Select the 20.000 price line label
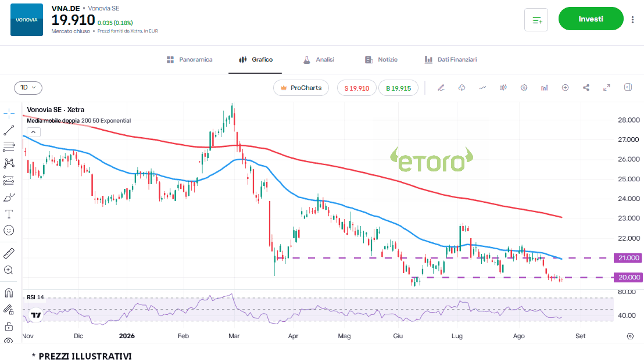This screenshot has height=362, width=644. coord(627,277)
